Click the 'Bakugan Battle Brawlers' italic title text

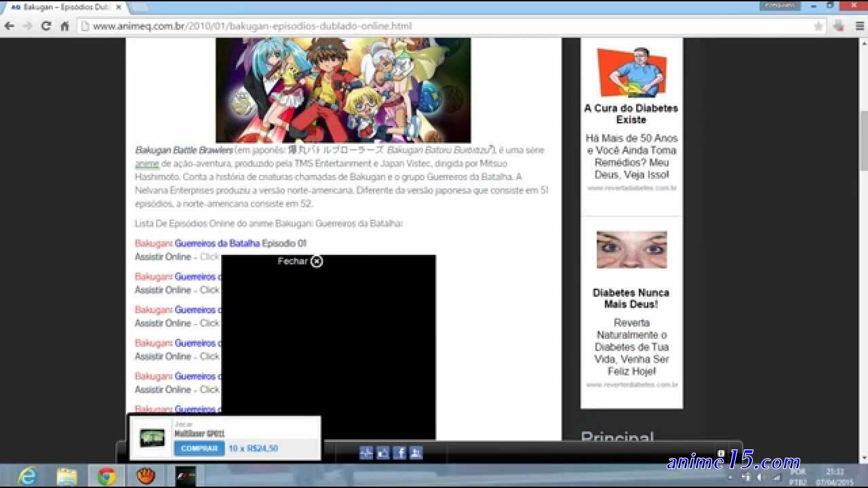[184, 150]
